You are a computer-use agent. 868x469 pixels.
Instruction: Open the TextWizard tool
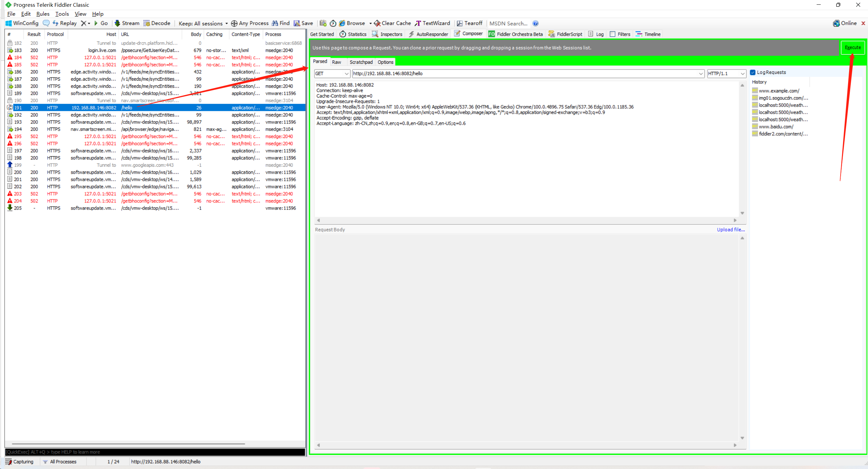pos(433,23)
